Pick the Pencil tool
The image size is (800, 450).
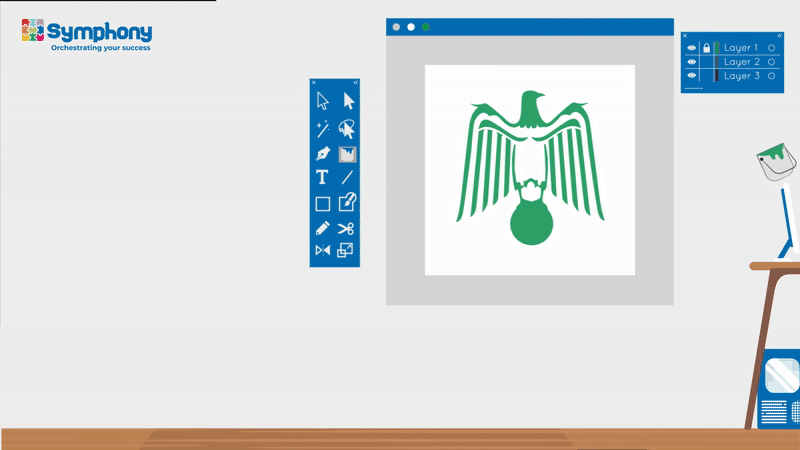click(x=322, y=228)
